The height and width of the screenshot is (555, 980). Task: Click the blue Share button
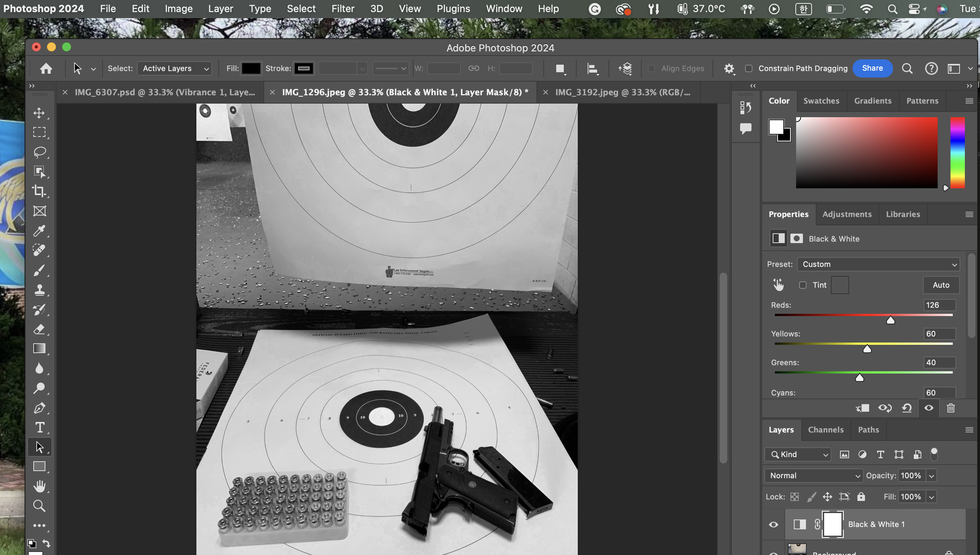[872, 68]
